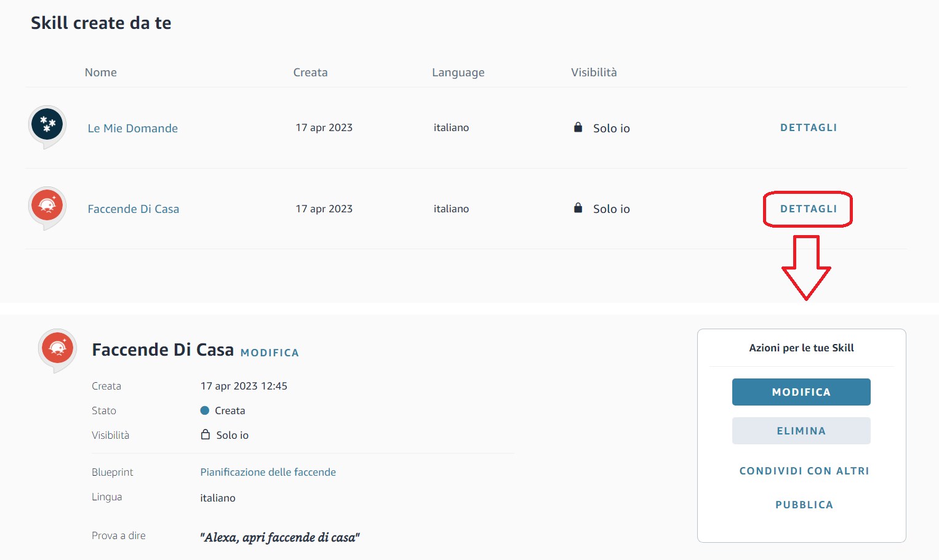Image resolution: width=939 pixels, height=560 pixels.
Task: Click the Faccende Di Casa detail header icon
Action: [x=58, y=348]
